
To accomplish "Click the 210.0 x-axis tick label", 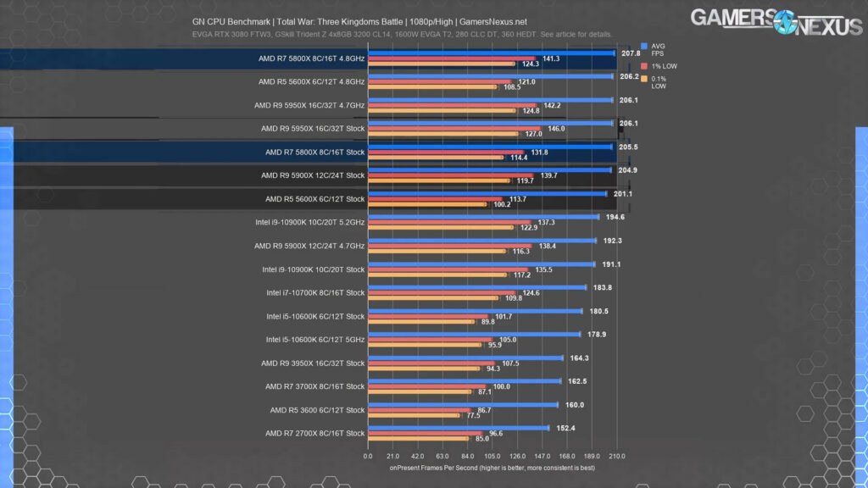I will (x=617, y=457).
